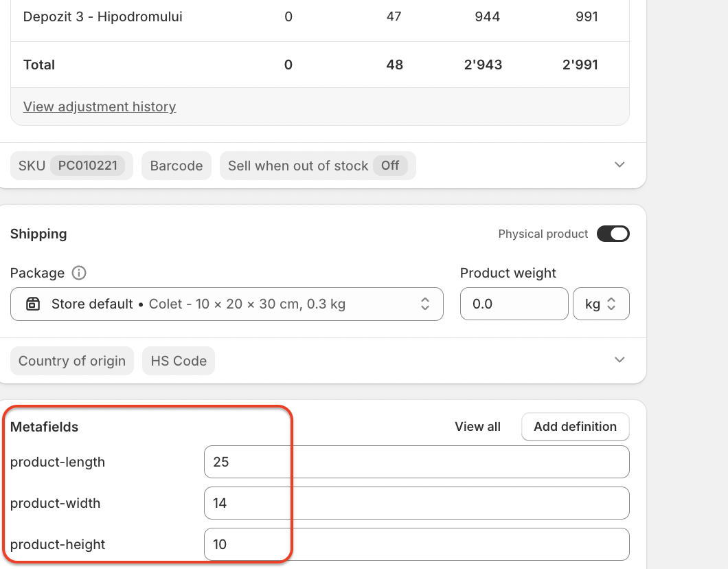Click the SKU PC010221 chip
The image size is (728, 569).
[x=71, y=166]
